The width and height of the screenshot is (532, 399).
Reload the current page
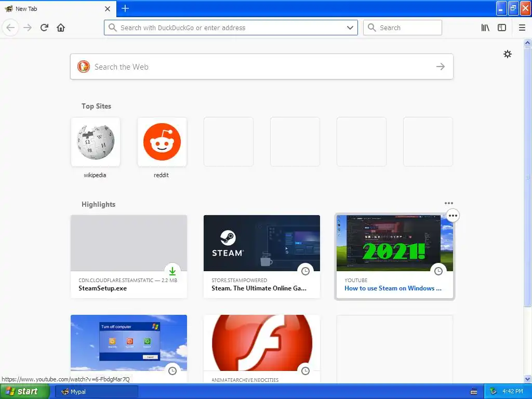click(44, 28)
